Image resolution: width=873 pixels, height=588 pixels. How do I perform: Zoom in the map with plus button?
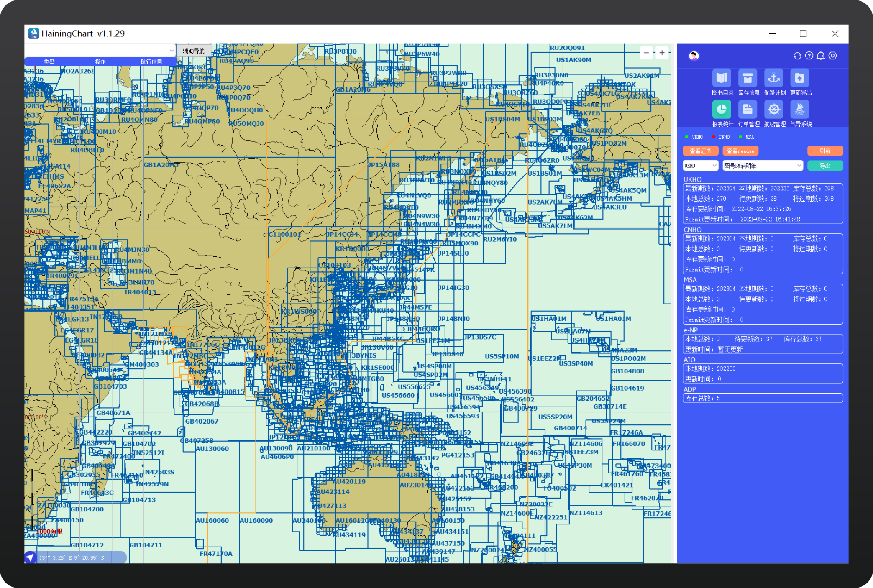(x=662, y=53)
